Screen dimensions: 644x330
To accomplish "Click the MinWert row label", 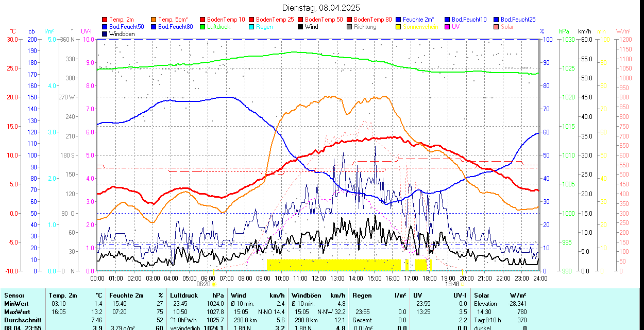I will pyautogui.click(x=17, y=304).
